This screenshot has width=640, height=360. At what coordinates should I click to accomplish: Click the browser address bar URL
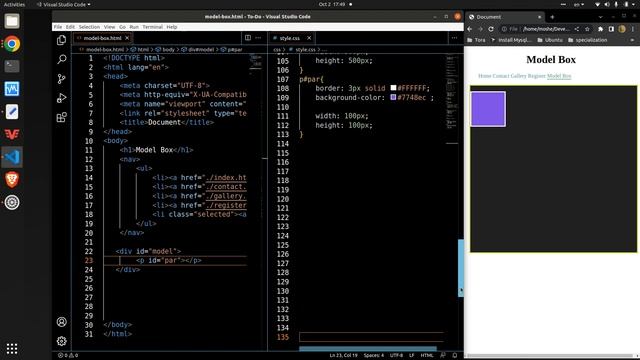pyautogui.click(x=546, y=29)
